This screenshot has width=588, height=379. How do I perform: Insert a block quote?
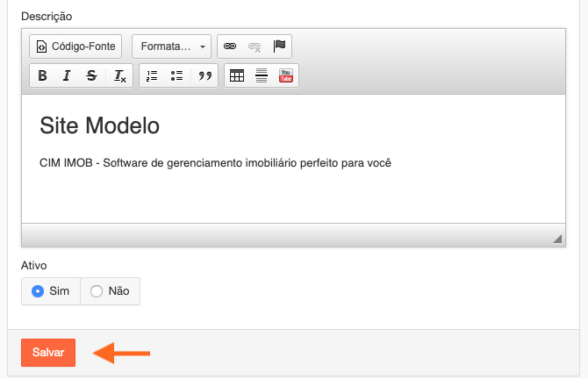click(x=204, y=76)
